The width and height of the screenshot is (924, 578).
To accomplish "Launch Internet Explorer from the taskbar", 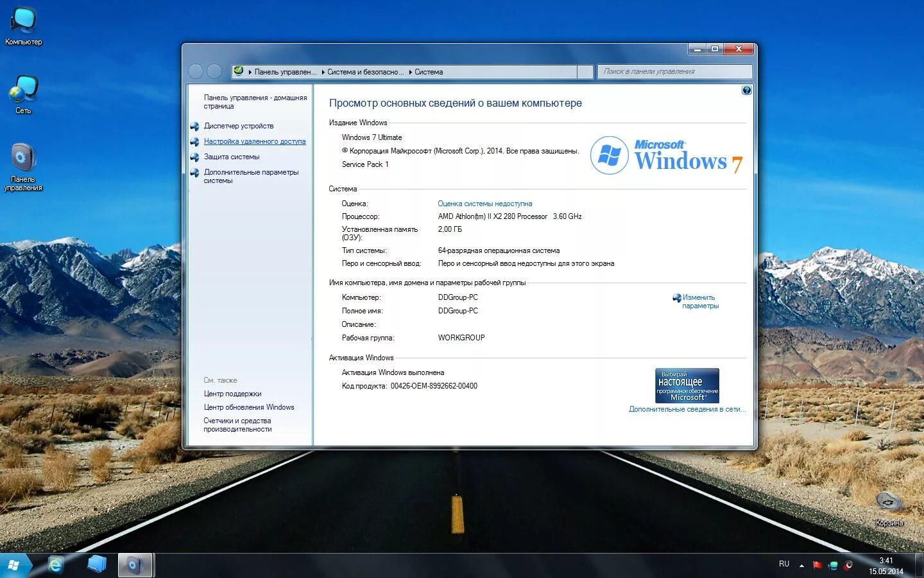I will tap(56, 565).
